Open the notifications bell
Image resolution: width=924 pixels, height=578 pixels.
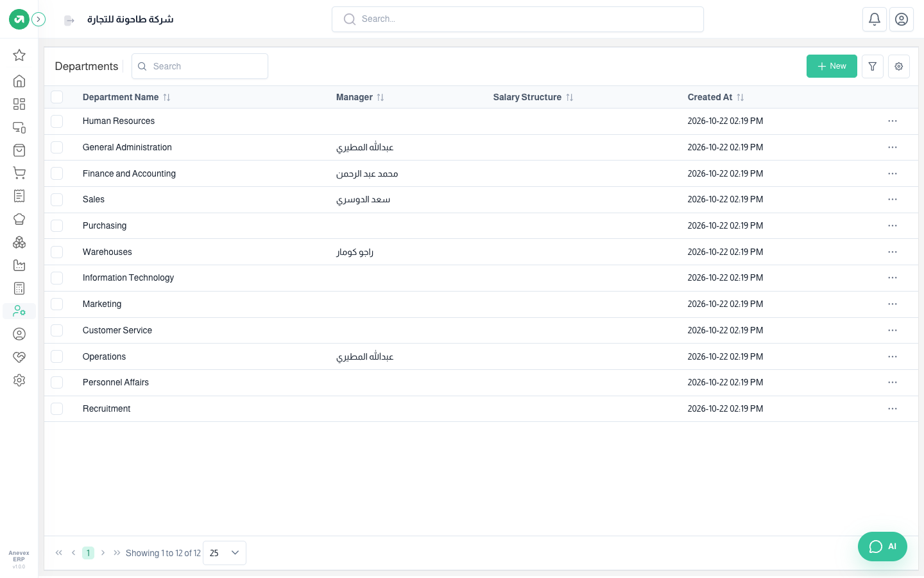tap(875, 19)
